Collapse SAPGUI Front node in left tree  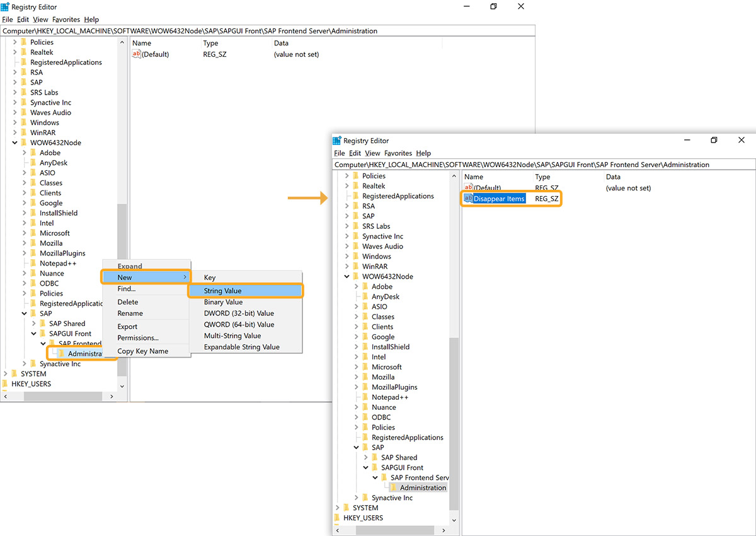point(34,334)
